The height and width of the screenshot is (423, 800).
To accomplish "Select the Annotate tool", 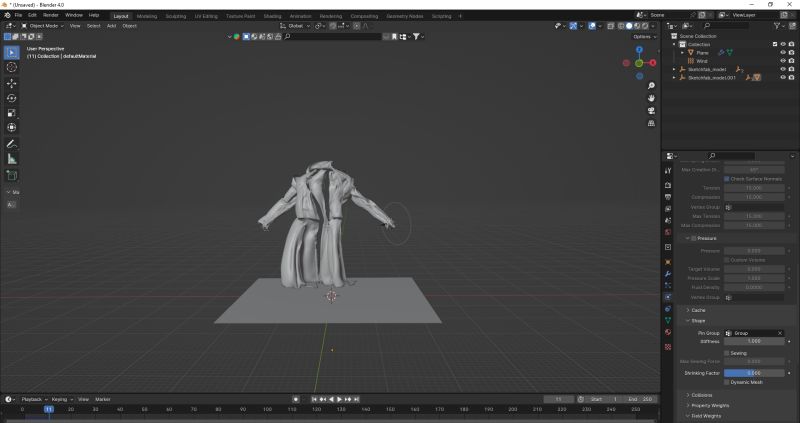I will coord(12,144).
